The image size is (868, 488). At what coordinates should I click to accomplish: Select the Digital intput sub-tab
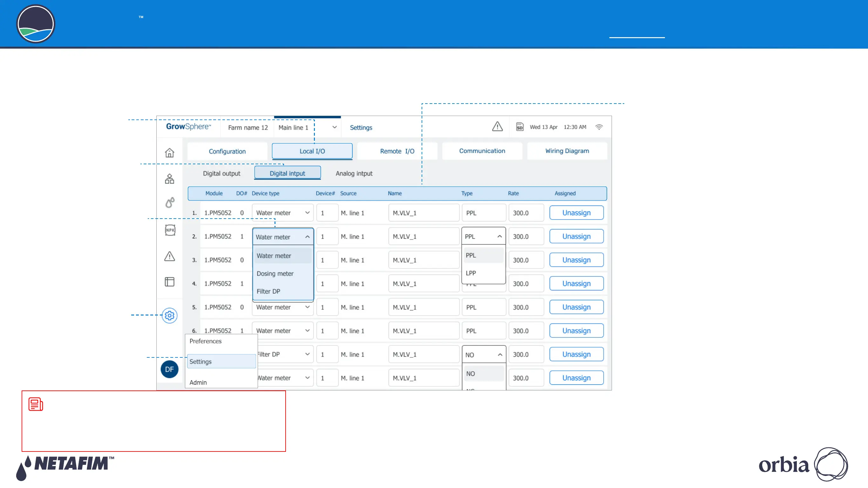point(288,173)
